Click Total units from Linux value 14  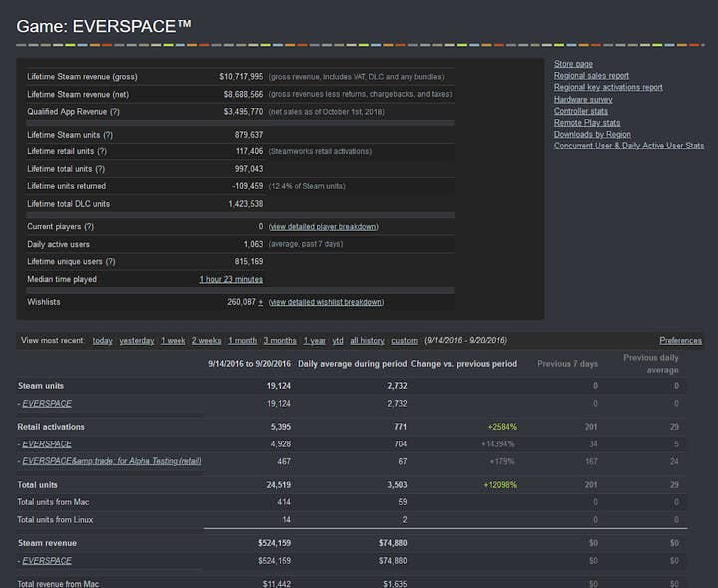286,520
